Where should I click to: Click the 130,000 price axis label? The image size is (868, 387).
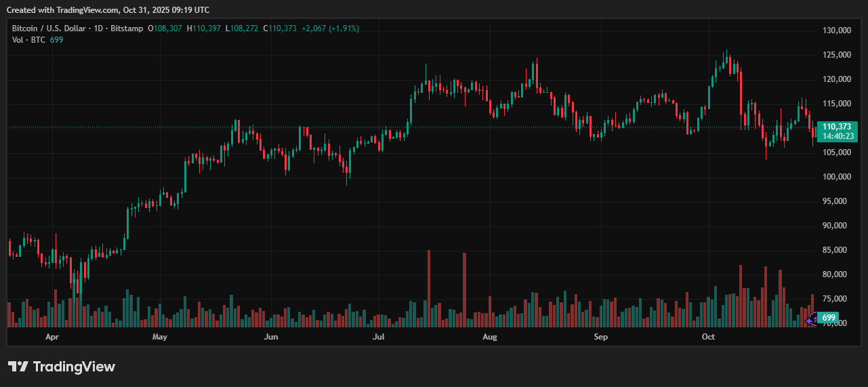[x=837, y=31]
